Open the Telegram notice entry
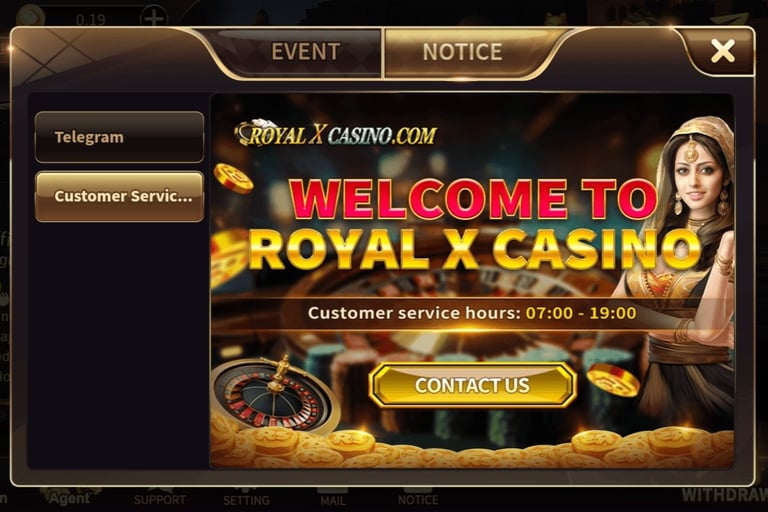The height and width of the screenshot is (512, 768). coord(120,137)
